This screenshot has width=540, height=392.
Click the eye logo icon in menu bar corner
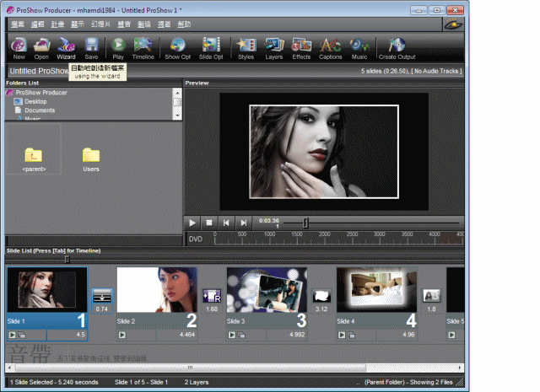453,24
